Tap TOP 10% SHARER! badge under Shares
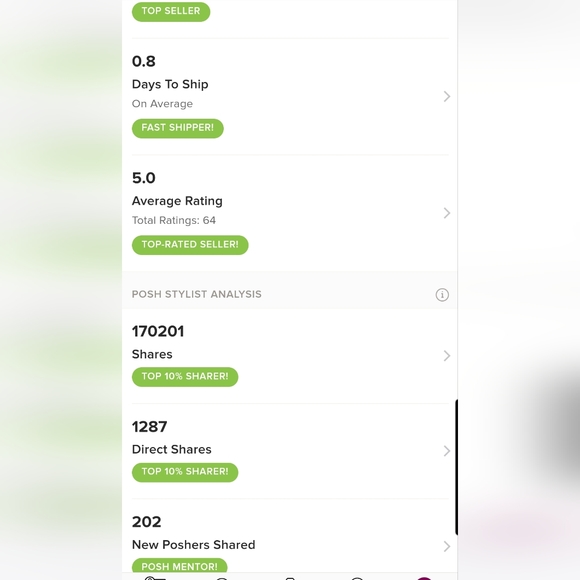This screenshot has height=580, width=580. click(x=185, y=377)
